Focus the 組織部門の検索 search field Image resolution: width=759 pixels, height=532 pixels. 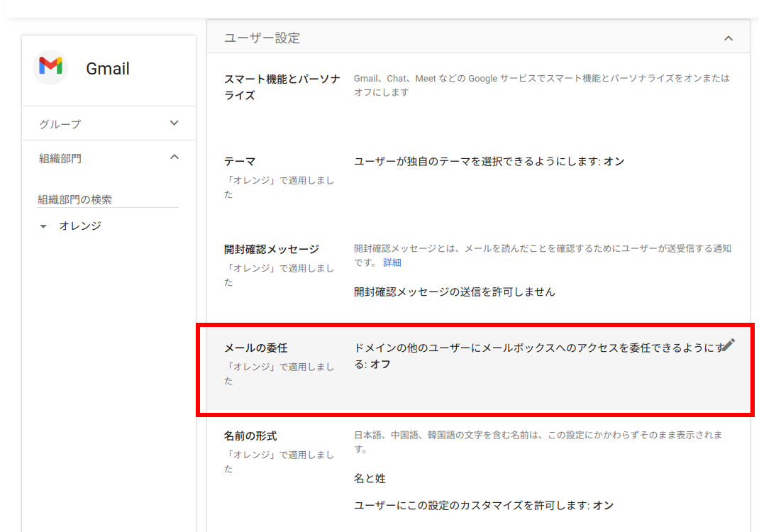[x=108, y=200]
